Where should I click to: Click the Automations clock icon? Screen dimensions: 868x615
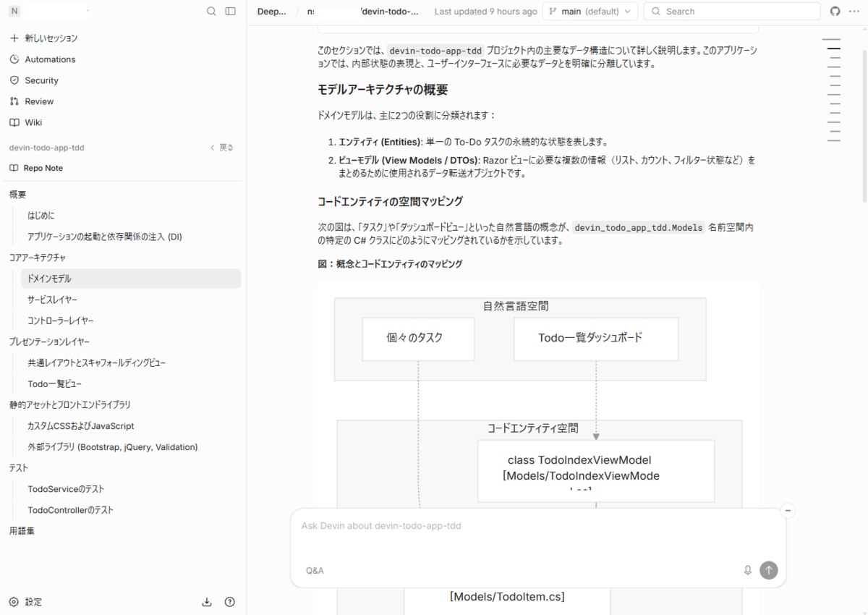coord(14,59)
